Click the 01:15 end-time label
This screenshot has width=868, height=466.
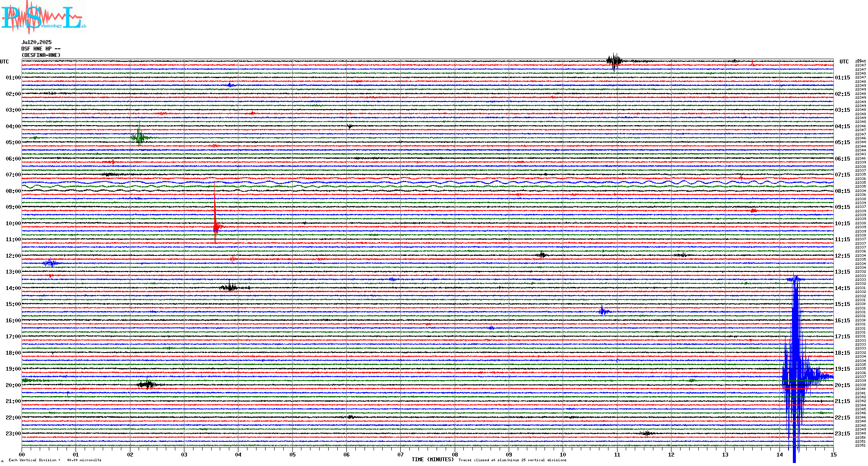[843, 78]
